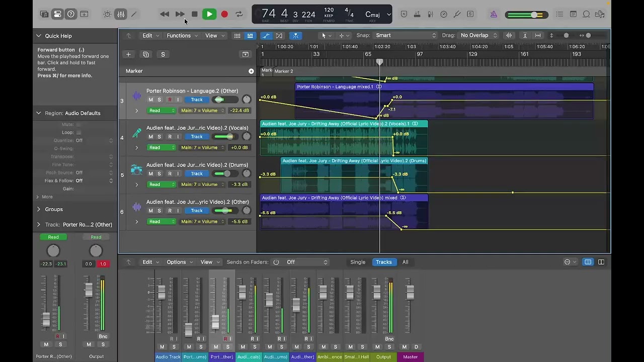The height and width of the screenshot is (362, 644).
Task: Open the Drag mode No Overlap dropdown
Action: [x=478, y=35]
